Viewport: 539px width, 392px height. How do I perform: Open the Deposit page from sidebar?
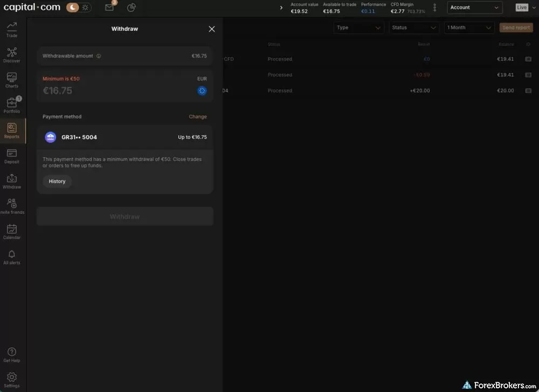pyautogui.click(x=12, y=156)
